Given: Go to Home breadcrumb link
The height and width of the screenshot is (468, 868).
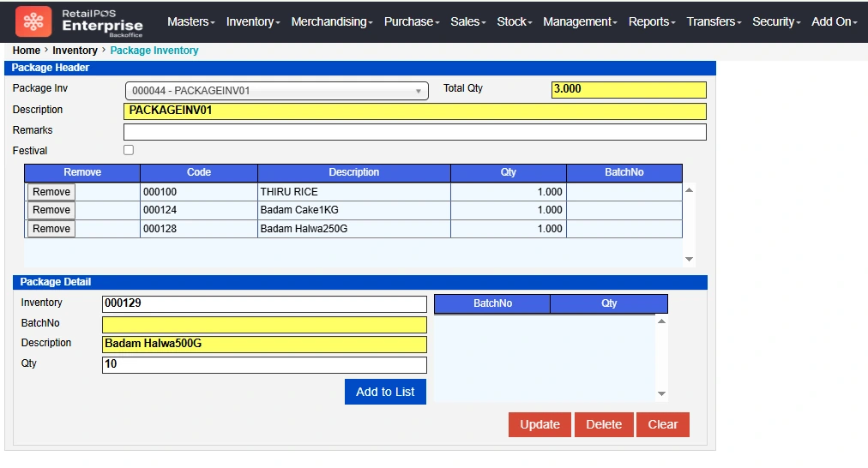Looking at the screenshot, I should (26, 51).
